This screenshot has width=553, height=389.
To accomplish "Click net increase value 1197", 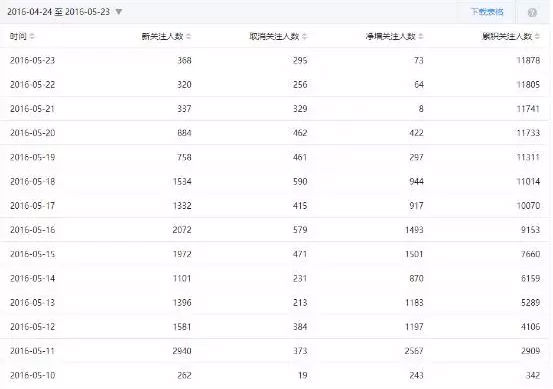I will (414, 327).
